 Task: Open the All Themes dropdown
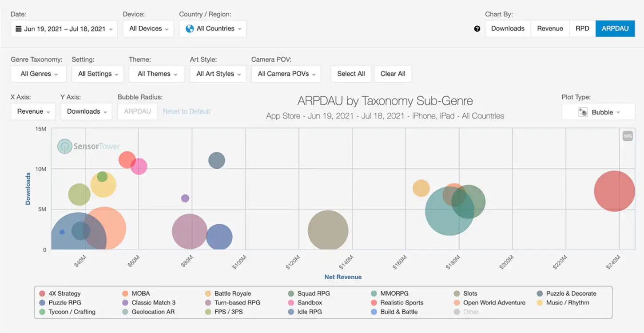157,74
